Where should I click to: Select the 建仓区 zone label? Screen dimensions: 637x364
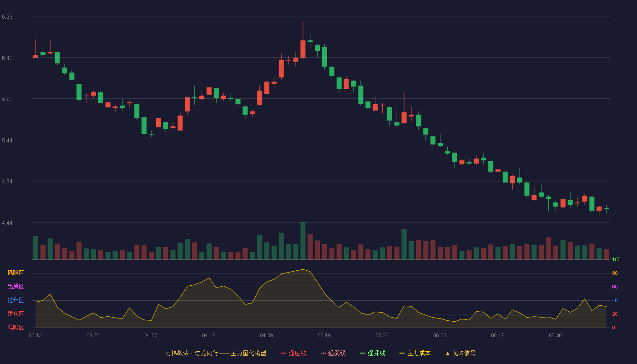(15, 314)
